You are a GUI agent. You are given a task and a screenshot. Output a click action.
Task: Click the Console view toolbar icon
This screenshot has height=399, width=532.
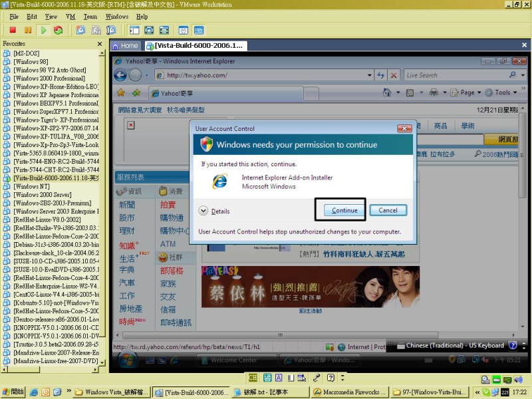[x=198, y=30]
